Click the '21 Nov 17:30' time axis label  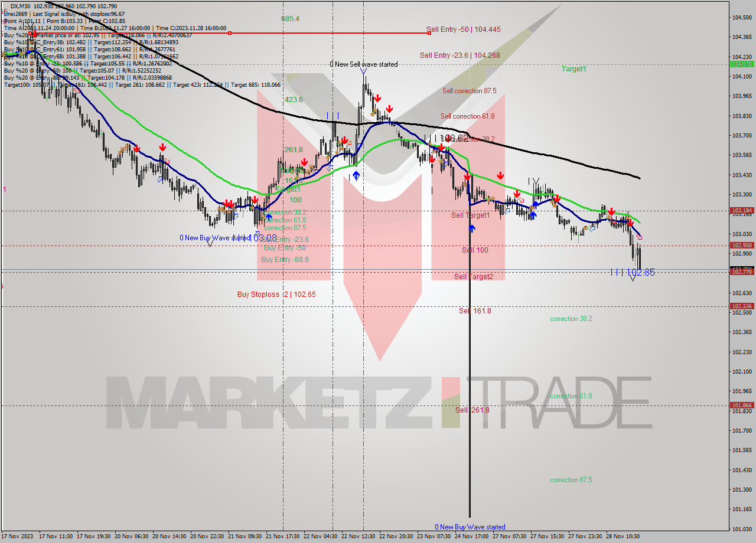pos(282,537)
